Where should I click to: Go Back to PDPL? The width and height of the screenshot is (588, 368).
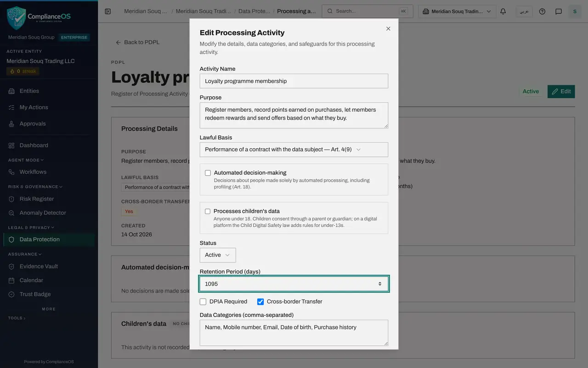coord(137,42)
